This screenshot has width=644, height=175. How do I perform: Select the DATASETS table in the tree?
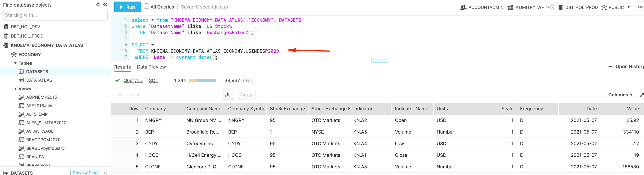point(37,71)
